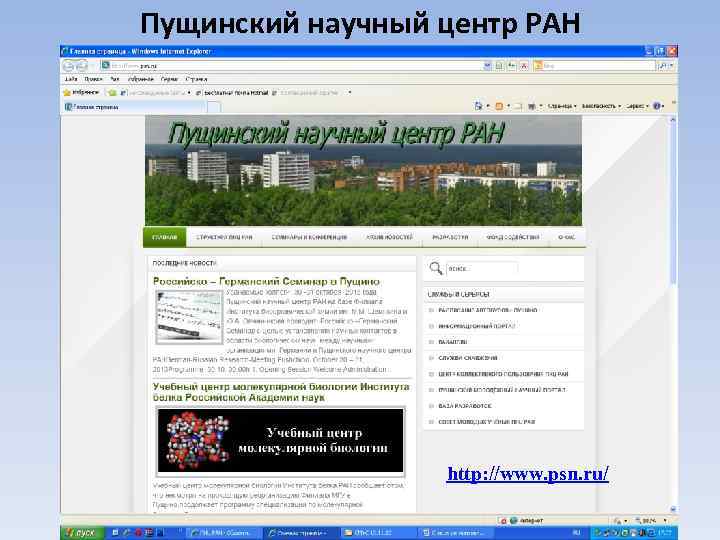
Task: Click the Print icon in command bar
Action: click(532, 106)
